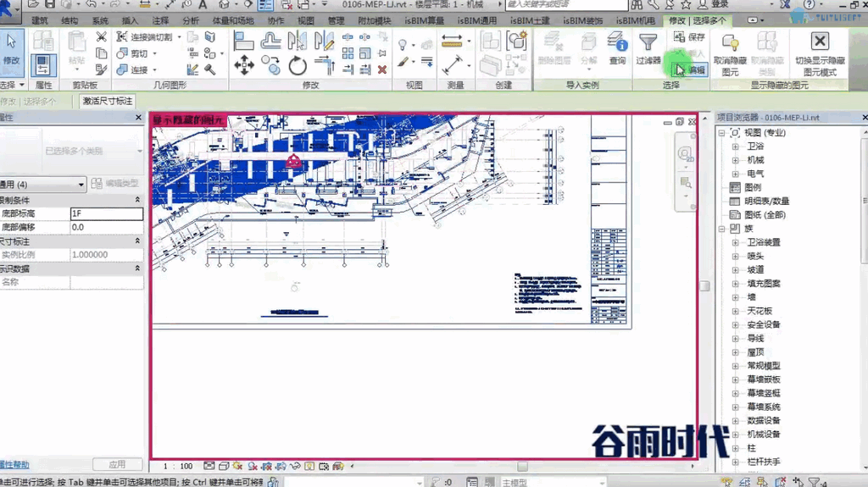Viewport: 868px width, 487px height.
Task: Click the red Delete X icon
Action: pyautogui.click(x=382, y=69)
